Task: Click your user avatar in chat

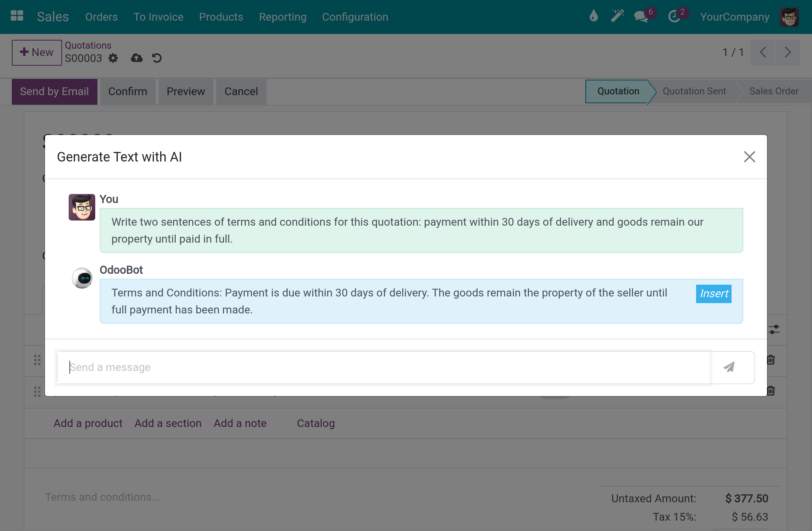Action: click(x=82, y=207)
